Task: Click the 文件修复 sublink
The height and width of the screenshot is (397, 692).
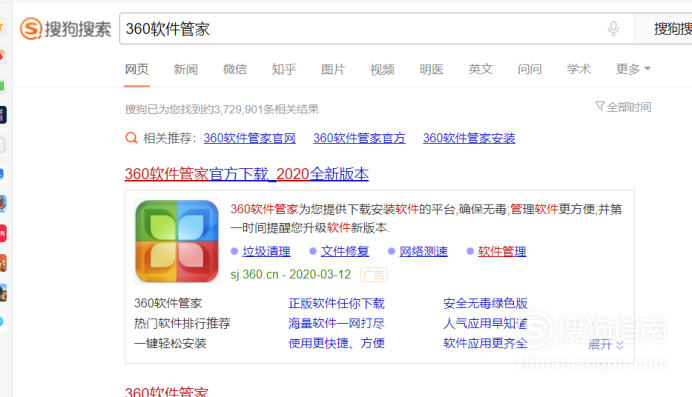Action: (345, 251)
